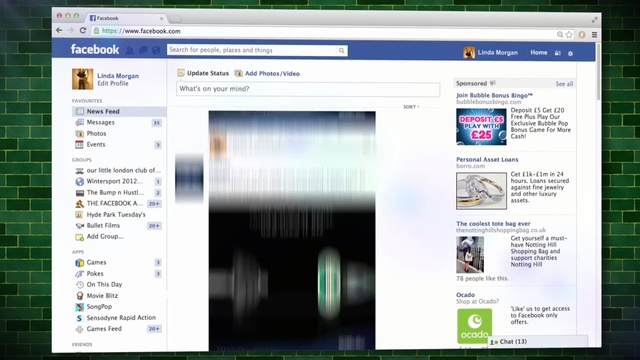Click the new tab button
Screen dimensions: 640x360
point(176,19)
